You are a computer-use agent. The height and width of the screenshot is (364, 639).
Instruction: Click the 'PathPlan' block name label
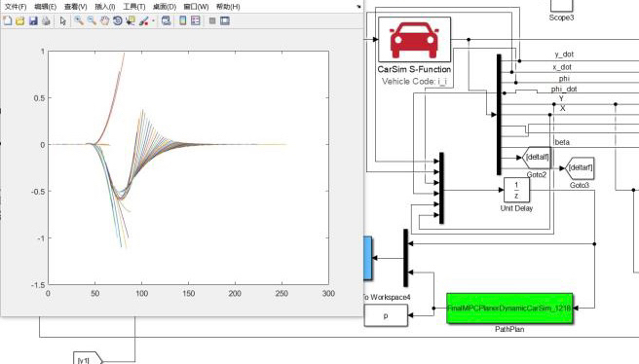(509, 329)
